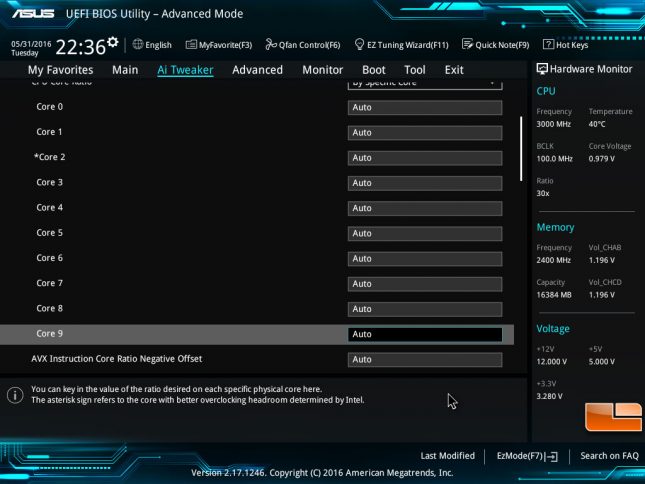Image resolution: width=645 pixels, height=484 pixels.
Task: Click the settings gear next to the clock
Action: click(x=113, y=42)
